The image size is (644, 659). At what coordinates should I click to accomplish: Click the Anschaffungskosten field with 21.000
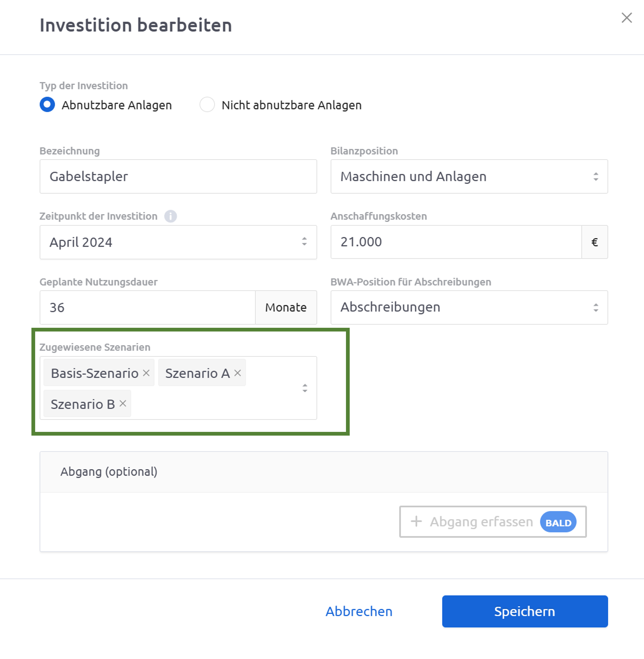point(456,242)
